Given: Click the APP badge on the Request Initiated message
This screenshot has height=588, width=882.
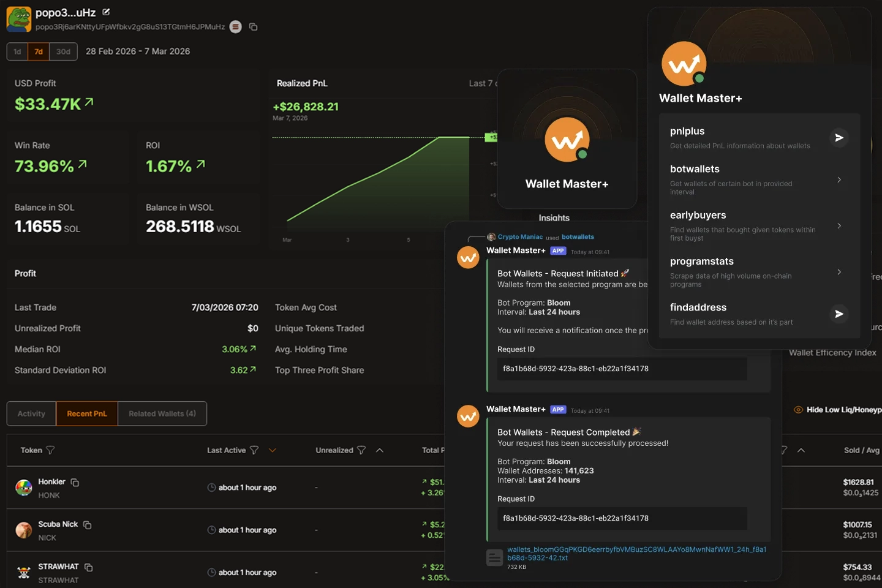Looking at the screenshot, I should (558, 251).
